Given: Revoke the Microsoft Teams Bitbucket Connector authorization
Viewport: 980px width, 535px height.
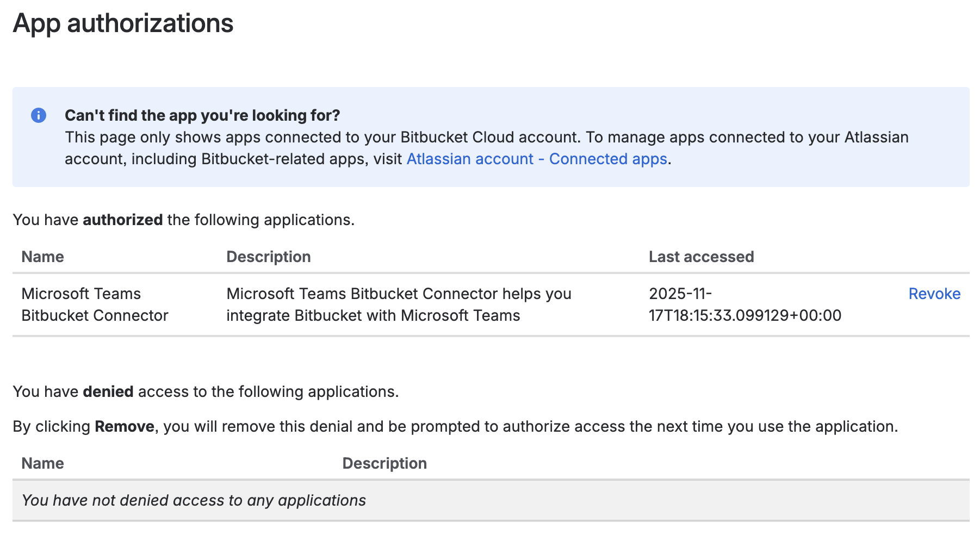Looking at the screenshot, I should point(934,294).
